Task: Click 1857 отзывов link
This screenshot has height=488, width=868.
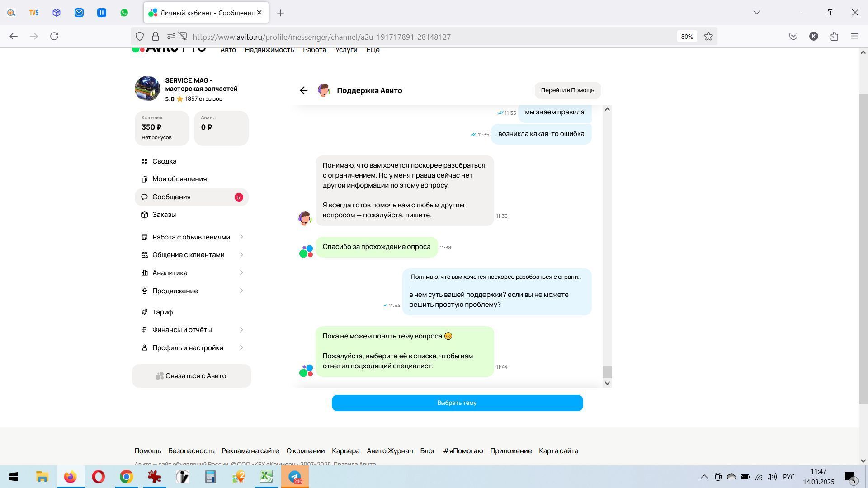Action: [203, 99]
